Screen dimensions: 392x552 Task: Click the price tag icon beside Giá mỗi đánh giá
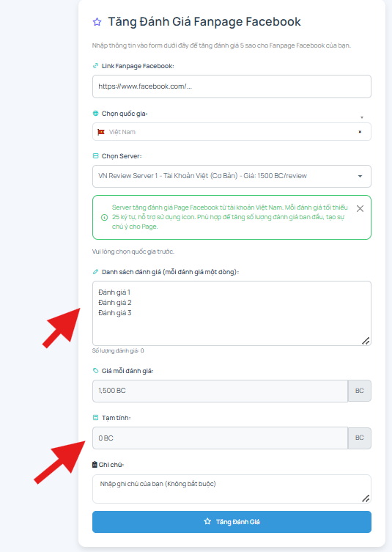coord(95,370)
